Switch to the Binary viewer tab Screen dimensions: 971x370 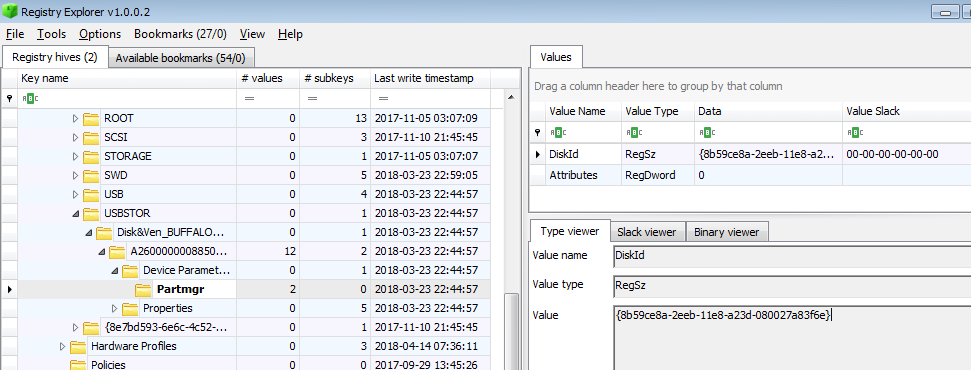coord(726,232)
